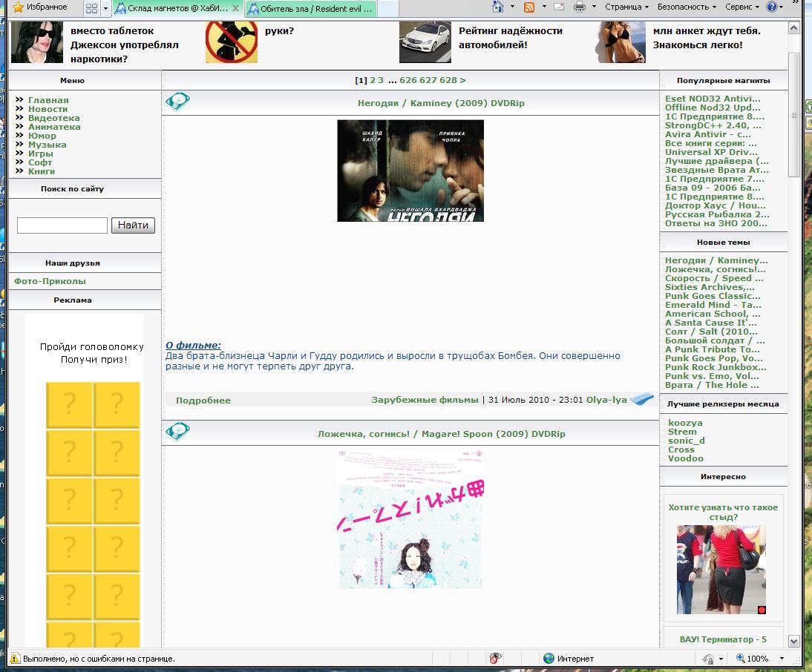Click the Michael Jackson ad thumbnail

(37, 42)
